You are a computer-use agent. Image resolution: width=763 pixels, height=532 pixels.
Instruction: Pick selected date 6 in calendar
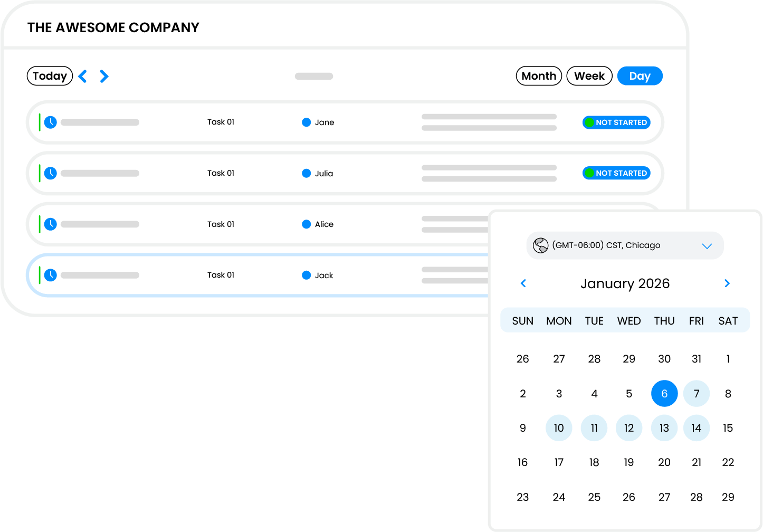664,394
